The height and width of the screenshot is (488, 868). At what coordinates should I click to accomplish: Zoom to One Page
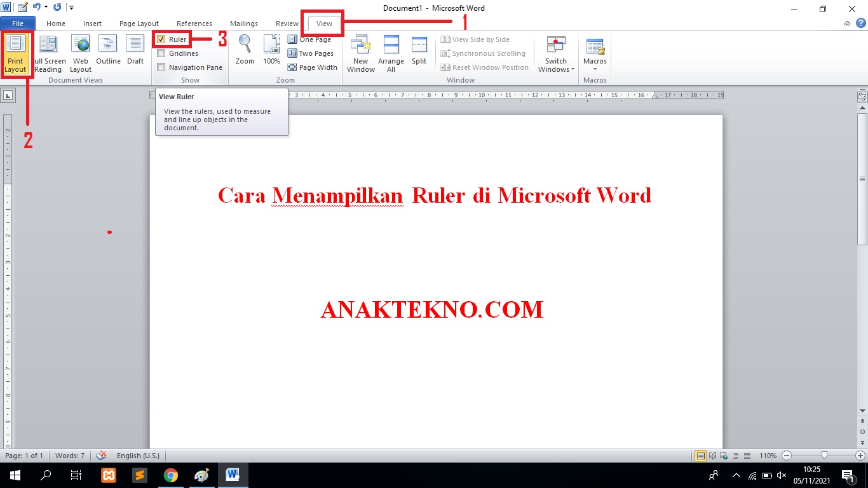tap(309, 39)
